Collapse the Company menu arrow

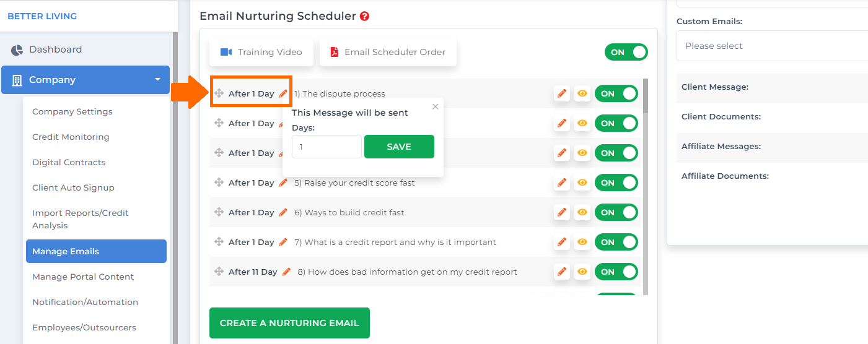(x=157, y=80)
